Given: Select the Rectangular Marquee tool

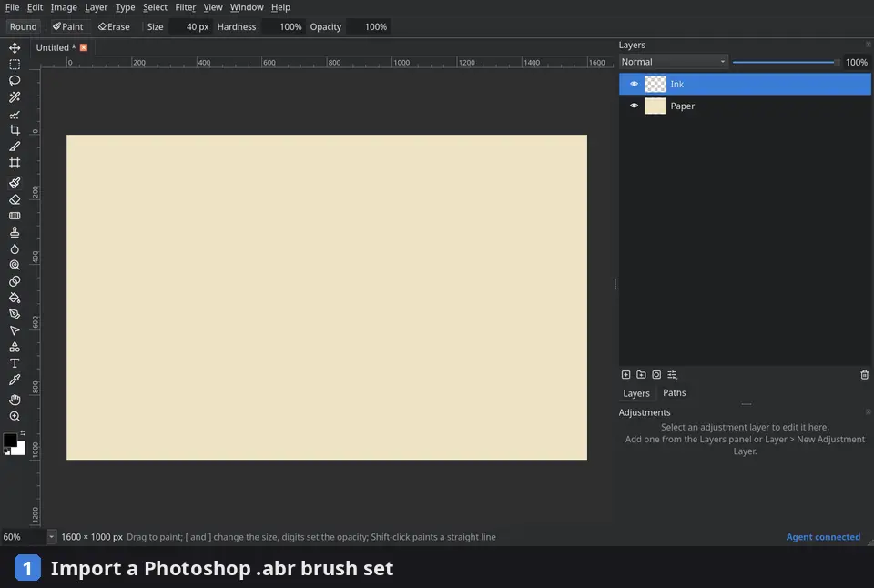Looking at the screenshot, I should [x=15, y=64].
